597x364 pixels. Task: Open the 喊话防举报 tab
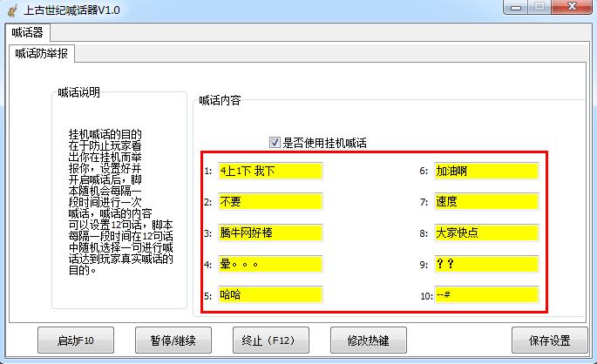[x=43, y=54]
